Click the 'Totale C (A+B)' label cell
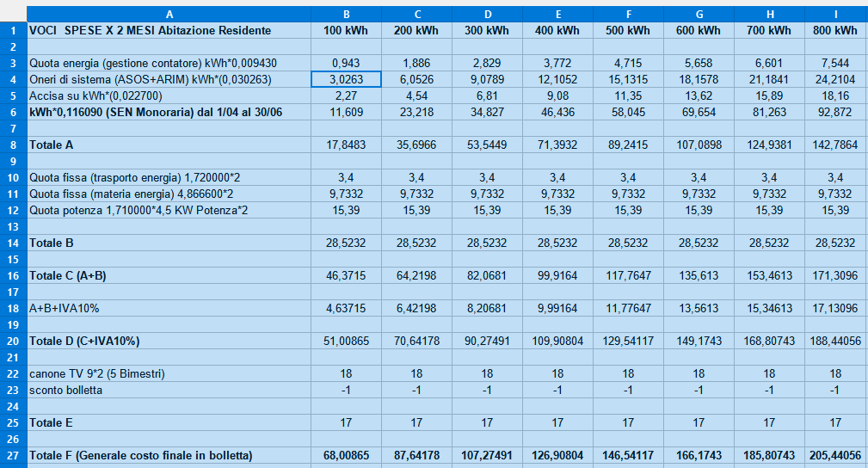The image size is (868, 468). (169, 276)
